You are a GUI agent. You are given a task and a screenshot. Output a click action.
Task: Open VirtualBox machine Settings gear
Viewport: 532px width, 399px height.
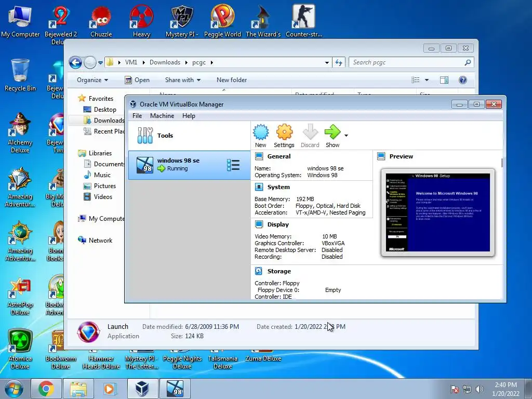click(284, 136)
